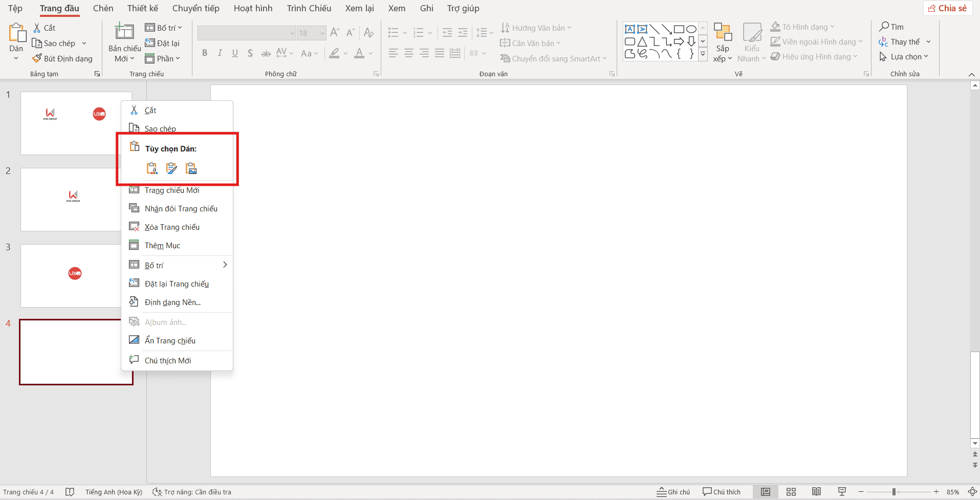Click the Sắp xếp arrange icon

point(723,33)
